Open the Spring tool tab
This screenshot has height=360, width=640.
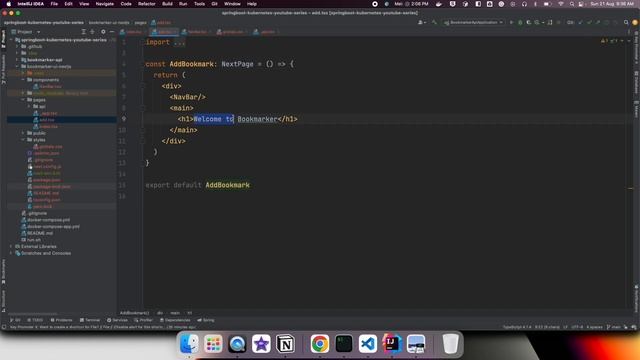click(206, 320)
